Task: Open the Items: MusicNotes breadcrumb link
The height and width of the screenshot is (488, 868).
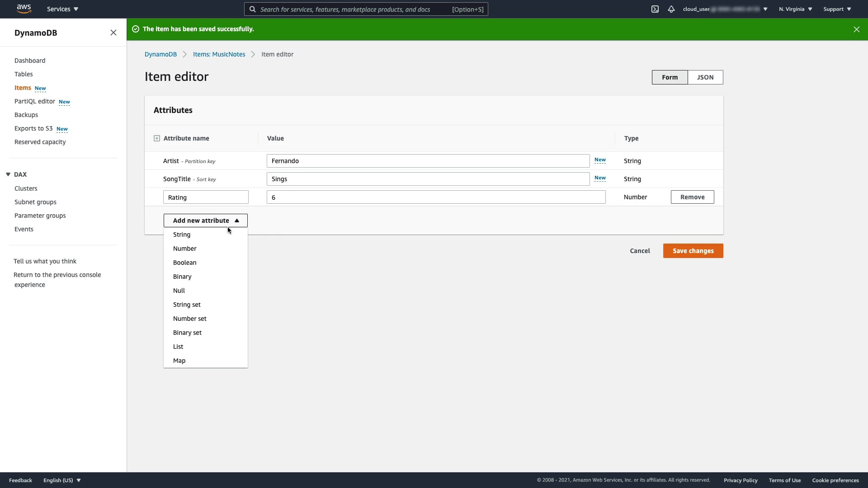Action: point(219,54)
